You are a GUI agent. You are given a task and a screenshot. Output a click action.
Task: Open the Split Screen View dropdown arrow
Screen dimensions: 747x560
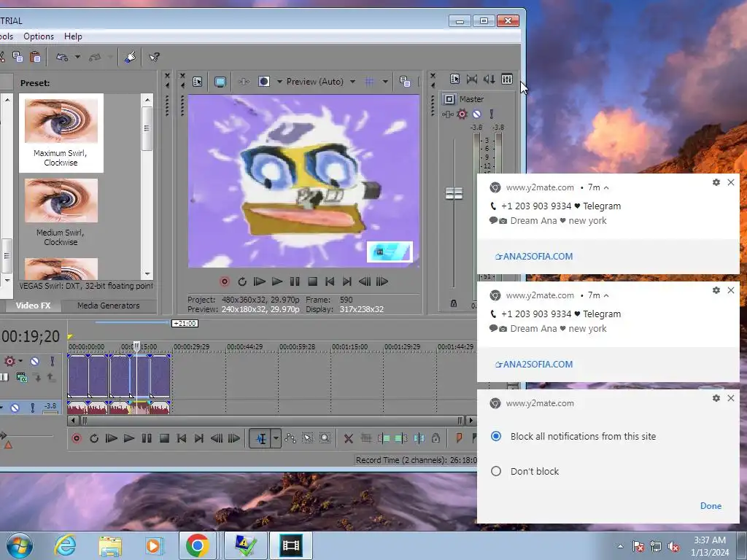279,82
